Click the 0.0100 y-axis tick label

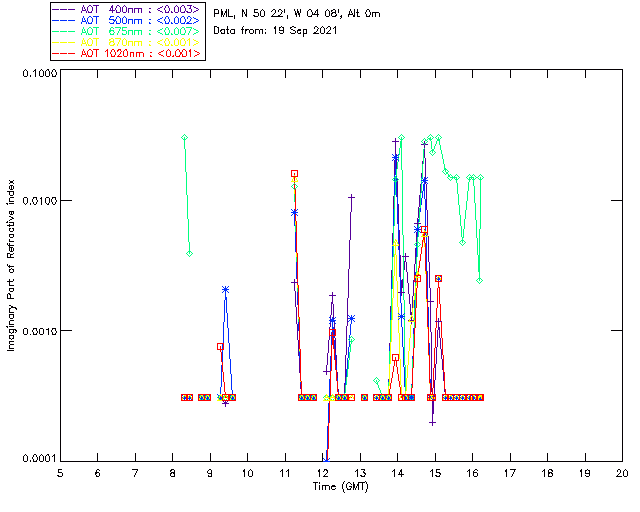39,201
